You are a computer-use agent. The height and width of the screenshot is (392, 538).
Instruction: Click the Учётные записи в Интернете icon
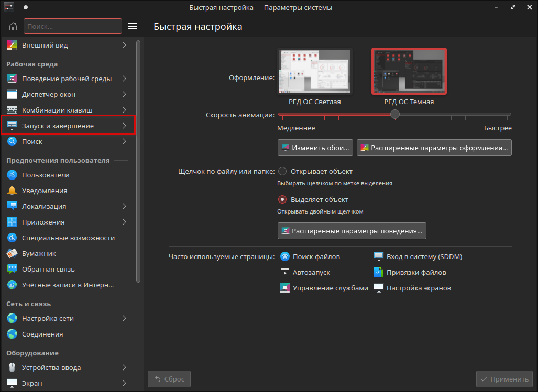(x=12, y=285)
